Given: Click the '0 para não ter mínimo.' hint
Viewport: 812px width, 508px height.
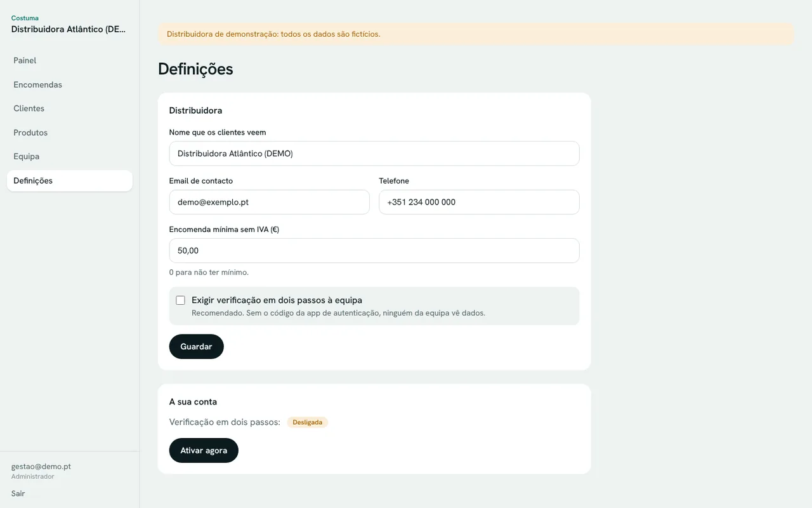Looking at the screenshot, I should (x=209, y=272).
